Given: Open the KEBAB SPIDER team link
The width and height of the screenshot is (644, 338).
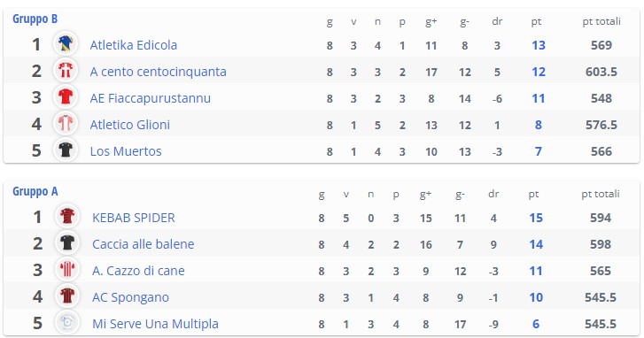Looking at the screenshot, I should [134, 218].
